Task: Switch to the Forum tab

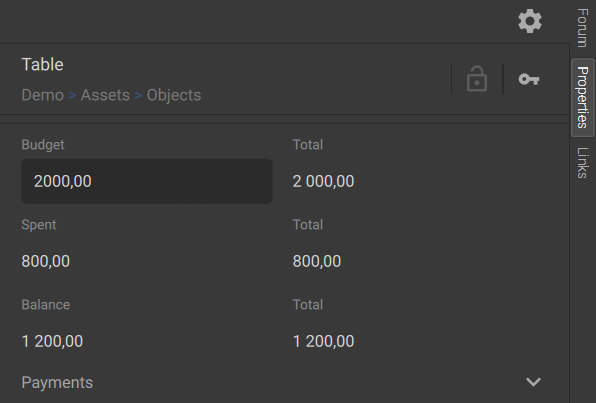Action: tap(583, 28)
